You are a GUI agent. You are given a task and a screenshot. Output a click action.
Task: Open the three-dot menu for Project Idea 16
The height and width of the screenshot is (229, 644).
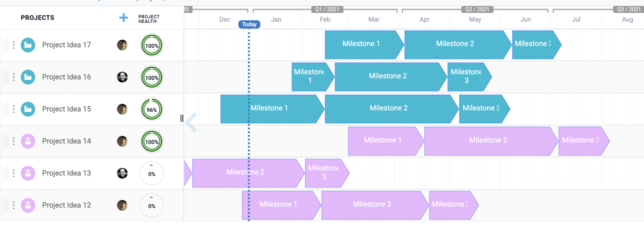14,77
